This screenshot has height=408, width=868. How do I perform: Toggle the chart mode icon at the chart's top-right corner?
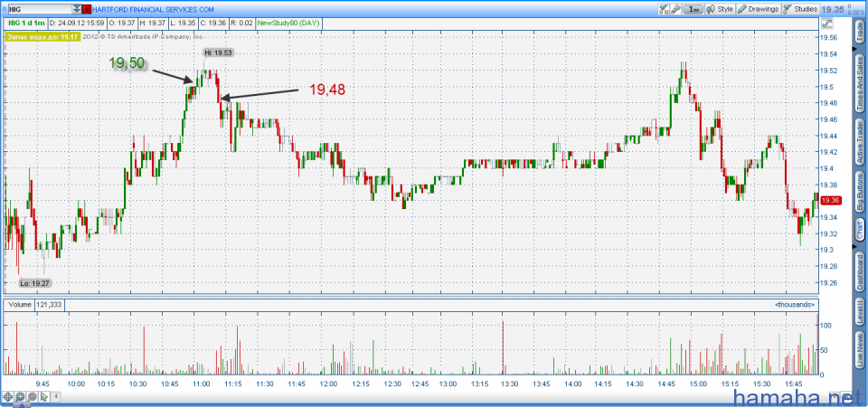(827, 24)
